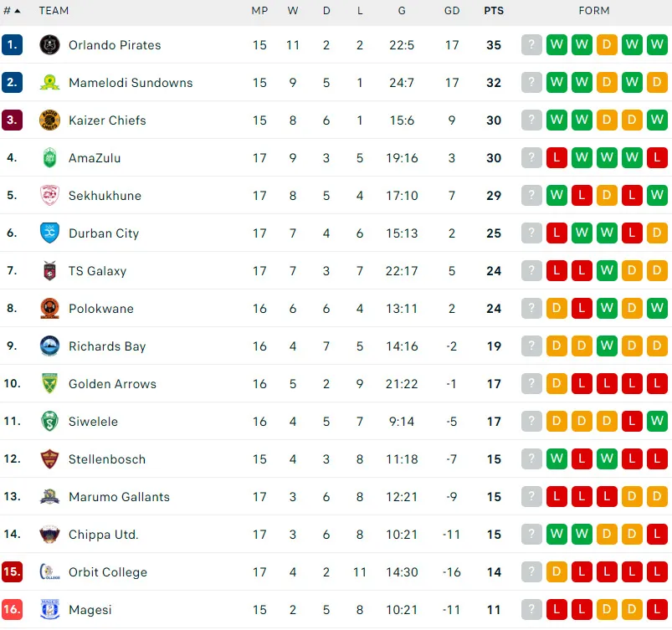Click the Mamelodi Sundowns club logo
Viewport: 672px width, 630px height.
[x=50, y=83]
